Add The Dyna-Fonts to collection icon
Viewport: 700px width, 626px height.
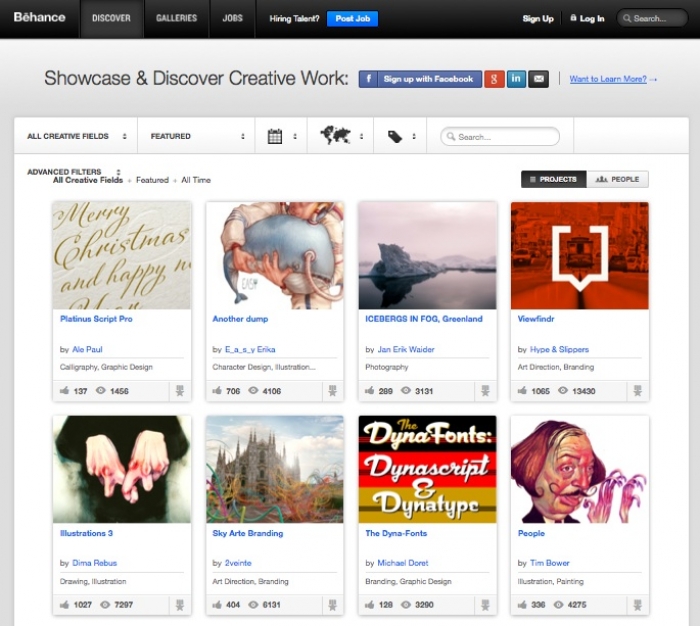pyautogui.click(x=485, y=605)
